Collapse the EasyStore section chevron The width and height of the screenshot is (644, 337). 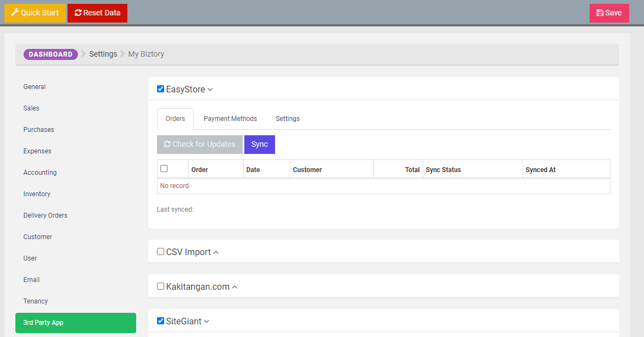point(210,90)
